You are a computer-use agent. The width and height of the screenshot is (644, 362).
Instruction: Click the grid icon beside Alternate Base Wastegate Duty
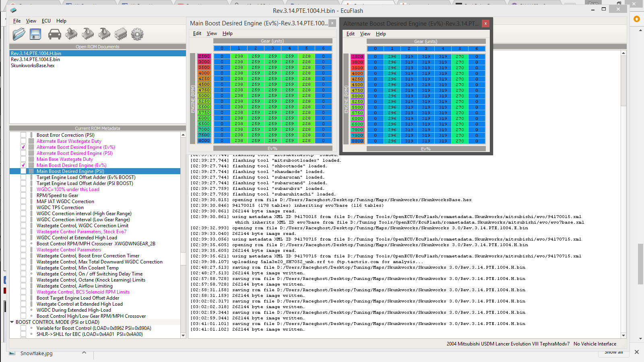(31, 141)
